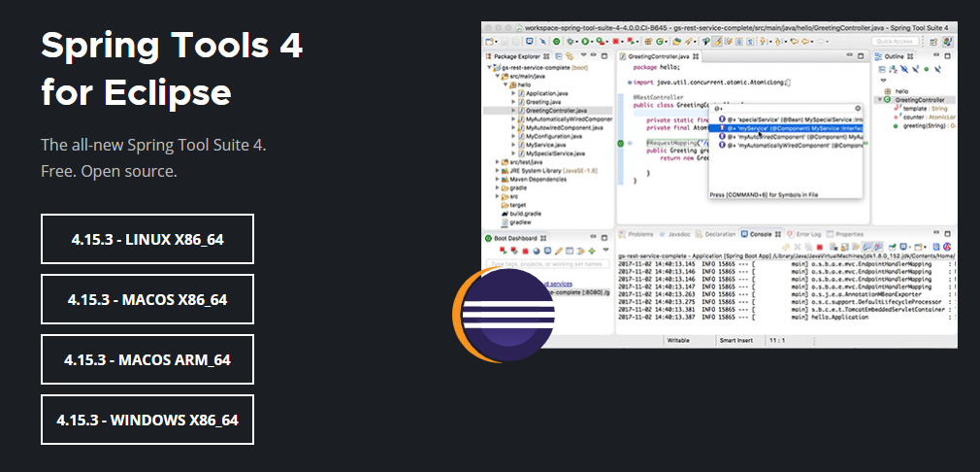Image resolution: width=980 pixels, height=472 pixels.
Task: Select Greeting.java in Package Explorer
Action: pyautogui.click(x=542, y=101)
